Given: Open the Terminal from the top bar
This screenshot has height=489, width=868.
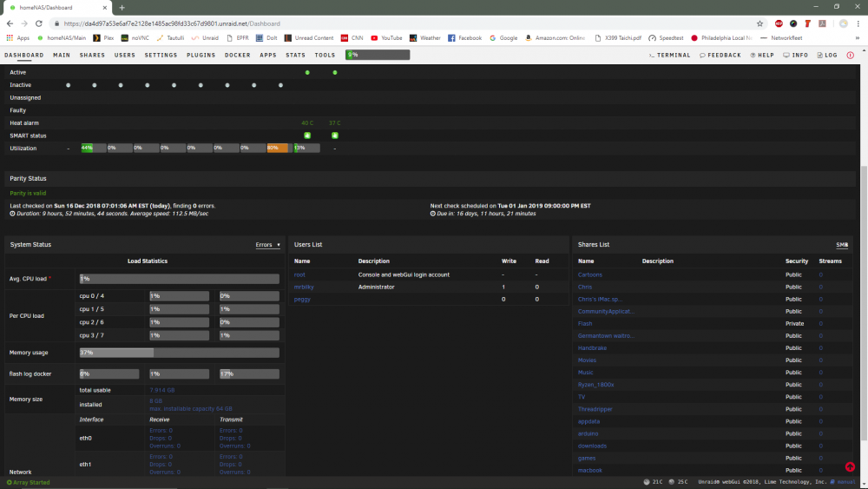Looking at the screenshot, I should [x=670, y=56].
